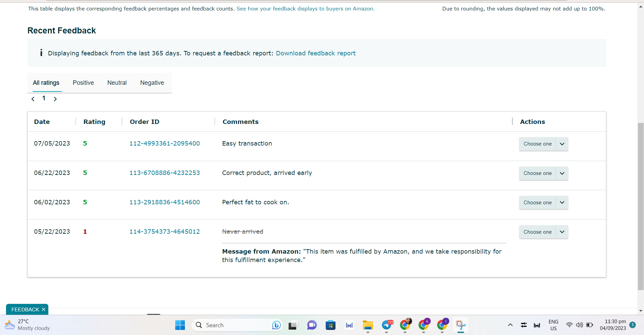Click the 'Perfect fat to cook on.' comment
644x335 pixels.
pos(256,202)
